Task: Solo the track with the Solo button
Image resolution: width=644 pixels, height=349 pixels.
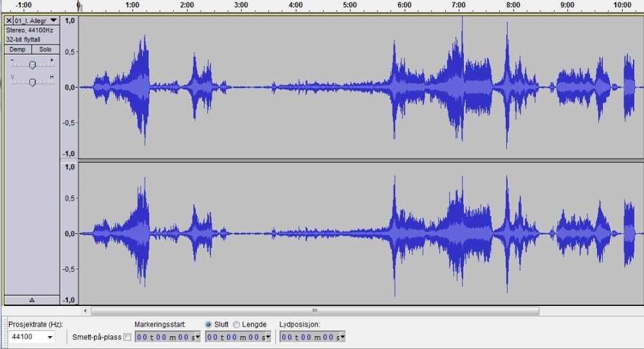Action: pos(46,49)
